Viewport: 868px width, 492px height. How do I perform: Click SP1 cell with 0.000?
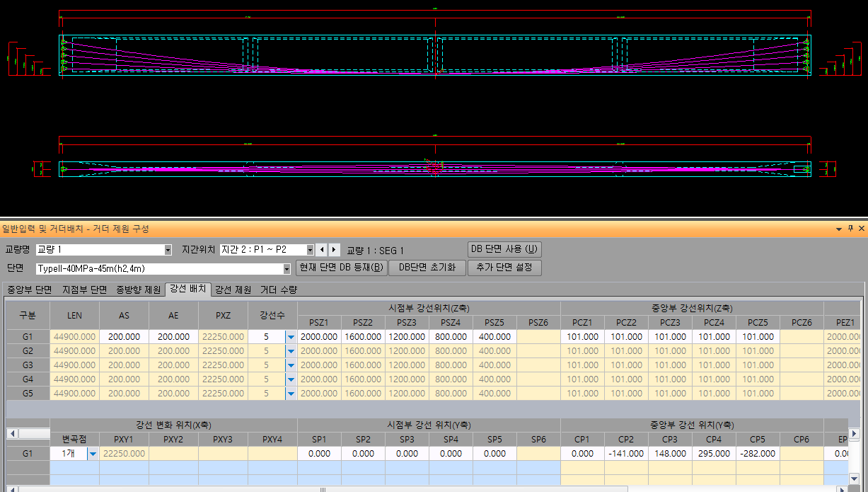[x=319, y=454]
